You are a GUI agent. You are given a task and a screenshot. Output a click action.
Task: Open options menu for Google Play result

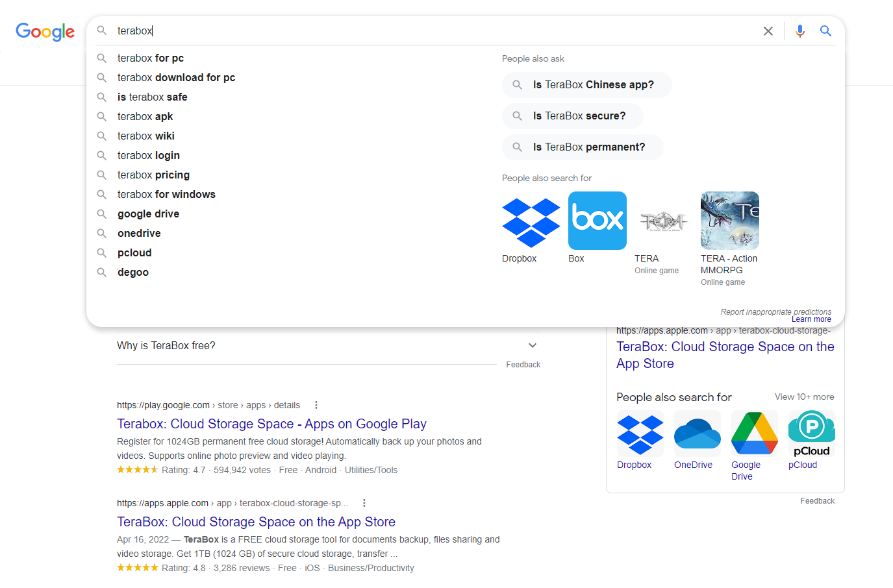(x=316, y=405)
